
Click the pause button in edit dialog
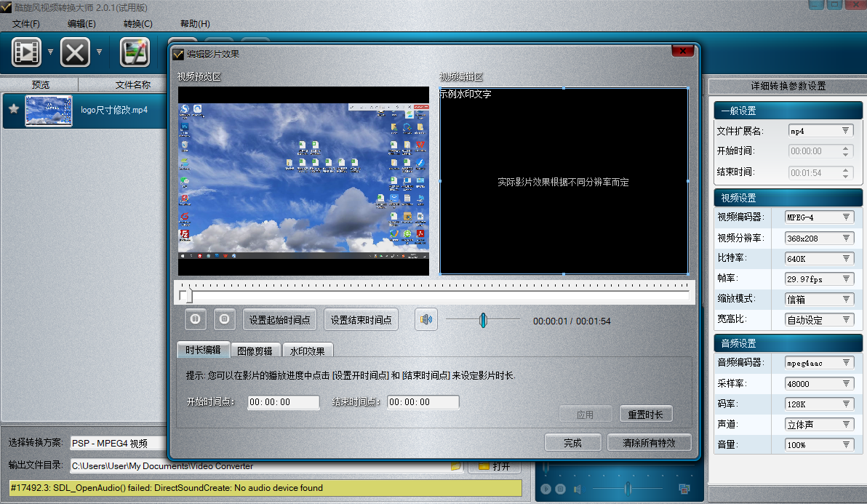point(195,319)
